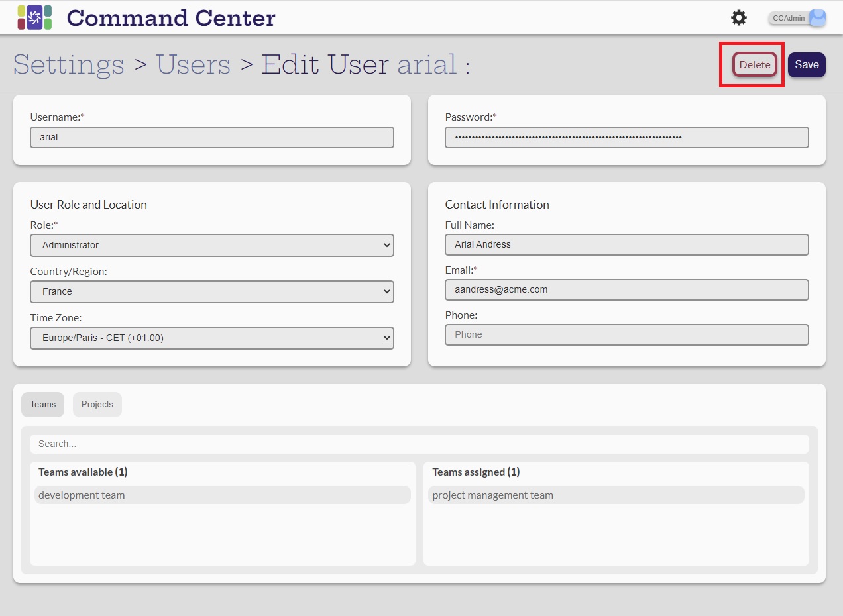This screenshot has width=843, height=616.
Task: Click the Username input field
Action: (x=212, y=138)
